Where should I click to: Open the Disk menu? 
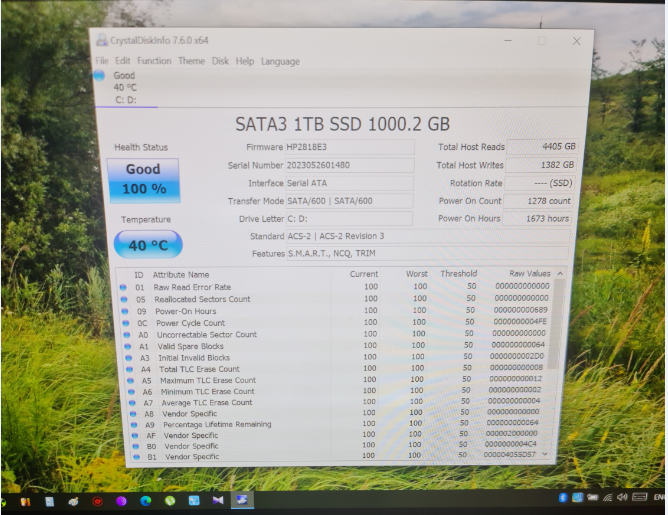click(220, 61)
